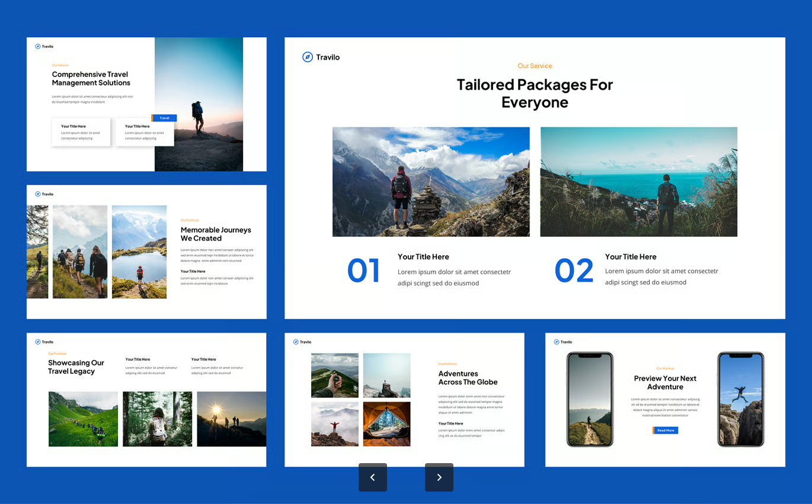Click Travilo logo on Showcasing Our Travel Legacy slide

click(x=44, y=342)
